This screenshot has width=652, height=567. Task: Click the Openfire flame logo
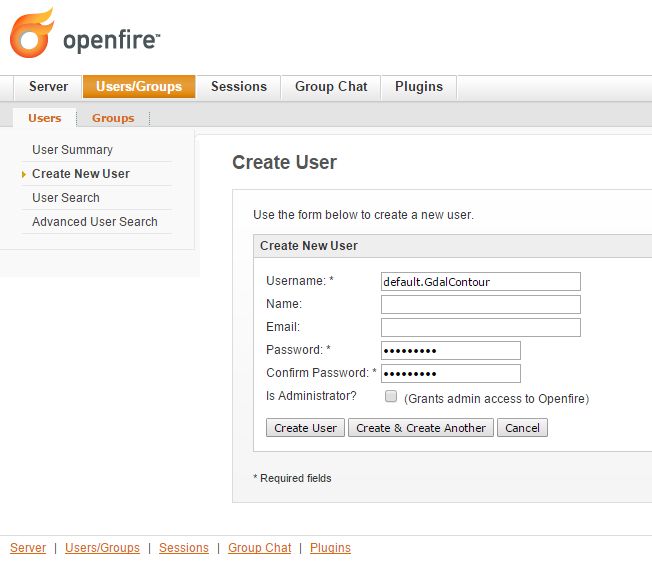tap(32, 33)
